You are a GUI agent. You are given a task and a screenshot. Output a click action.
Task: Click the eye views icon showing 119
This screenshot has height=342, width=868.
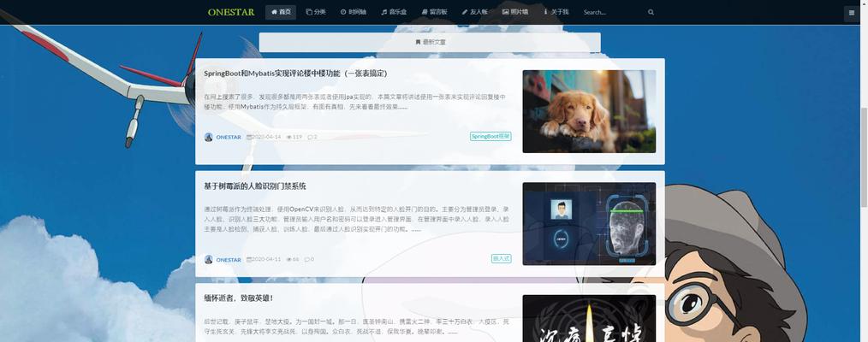point(289,137)
